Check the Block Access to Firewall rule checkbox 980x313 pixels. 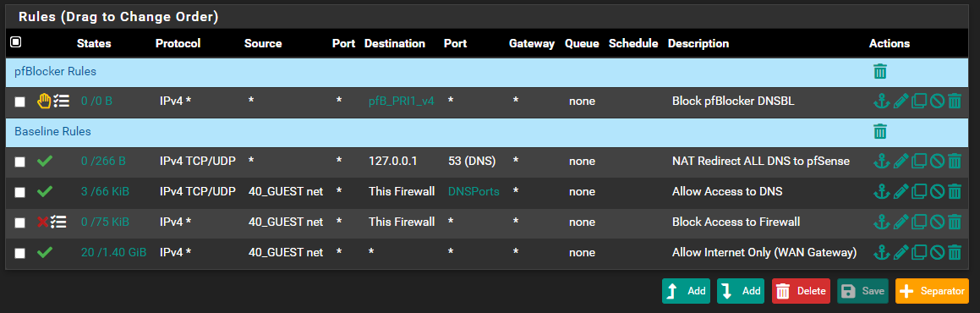tap(20, 222)
